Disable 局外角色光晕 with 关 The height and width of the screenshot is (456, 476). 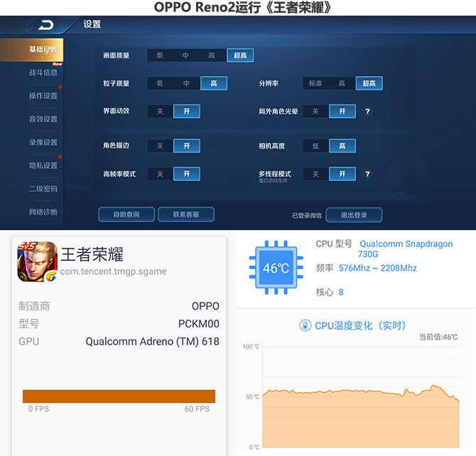[315, 112]
